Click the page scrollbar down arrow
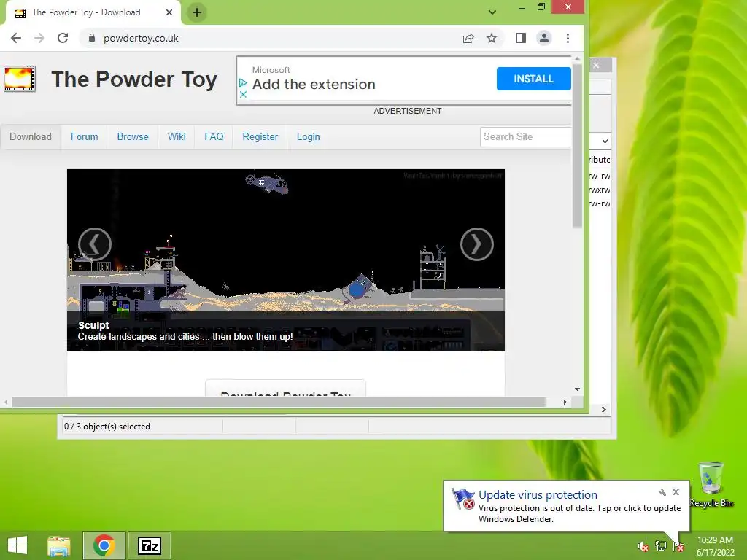This screenshot has height=560, width=747. point(577,389)
